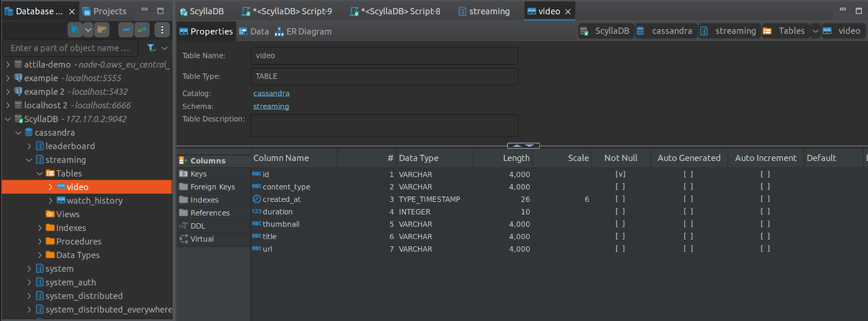Open the Keys section in table sidebar
This screenshot has width=868, height=321.
[x=214, y=174]
